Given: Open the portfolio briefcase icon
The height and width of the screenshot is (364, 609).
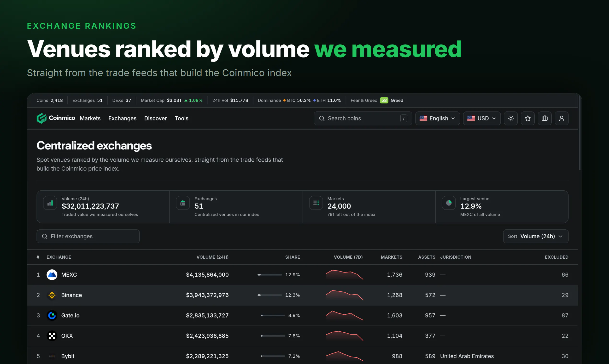Looking at the screenshot, I should [x=545, y=119].
